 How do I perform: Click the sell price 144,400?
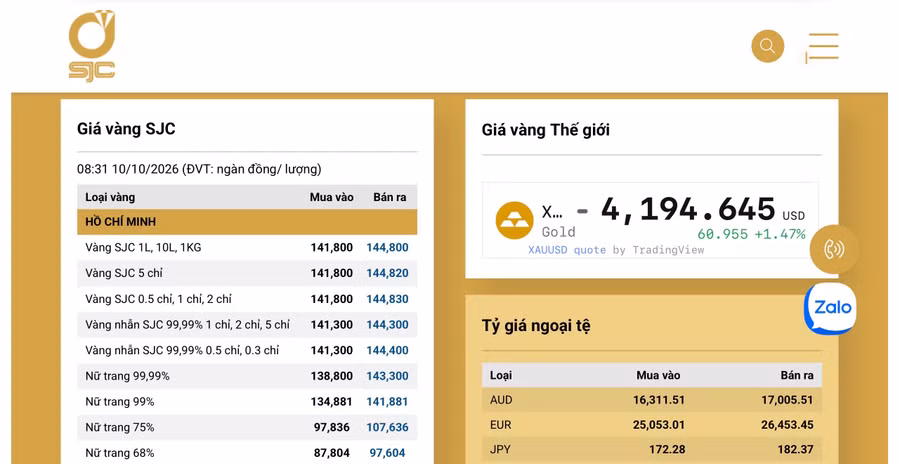(387, 350)
